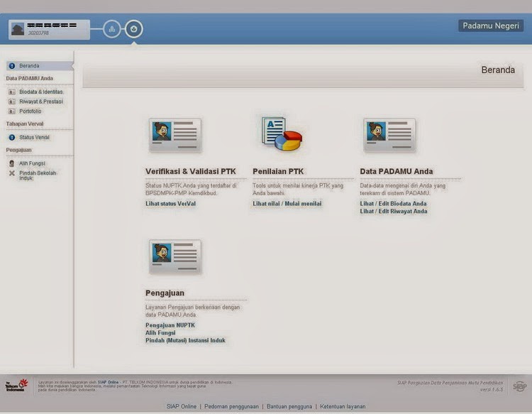Click the Penilaian PTK pie chart icon
The image size is (532, 414).
click(x=282, y=134)
